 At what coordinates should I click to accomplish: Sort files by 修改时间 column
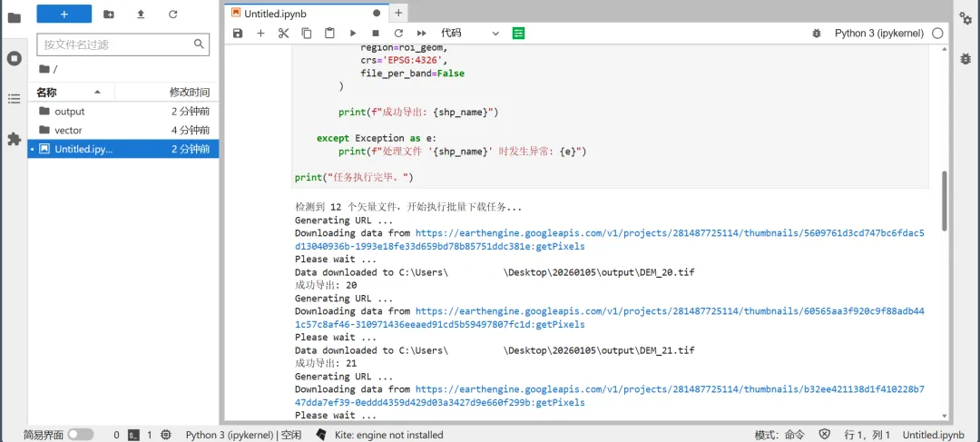[167, 93]
